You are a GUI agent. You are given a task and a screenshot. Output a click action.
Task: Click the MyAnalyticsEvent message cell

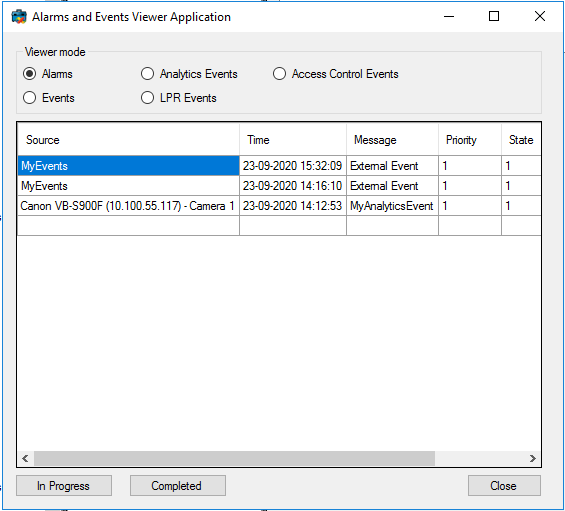pos(392,206)
